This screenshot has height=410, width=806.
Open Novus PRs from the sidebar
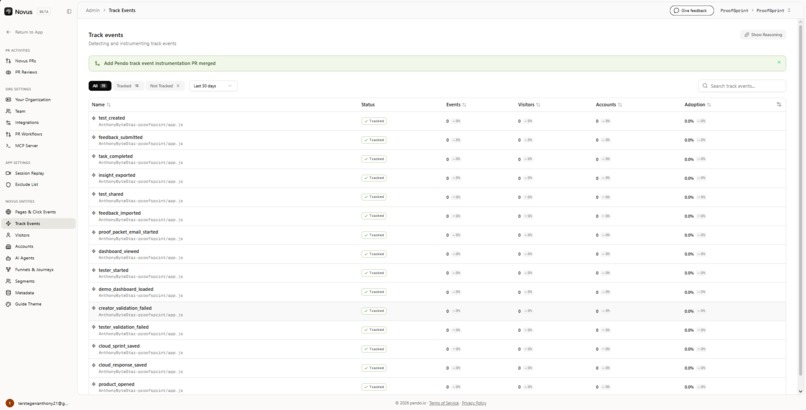(x=39, y=61)
